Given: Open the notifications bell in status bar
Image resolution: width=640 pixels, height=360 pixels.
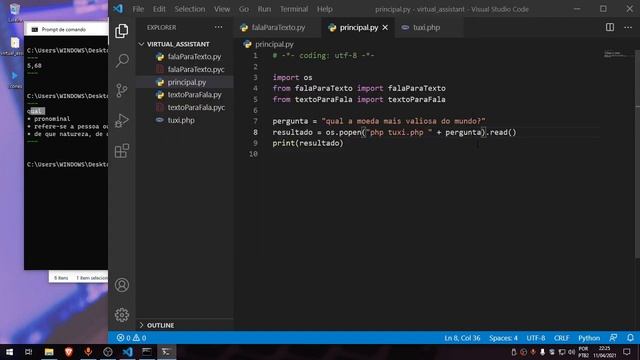Looking at the screenshot, I should (x=630, y=338).
